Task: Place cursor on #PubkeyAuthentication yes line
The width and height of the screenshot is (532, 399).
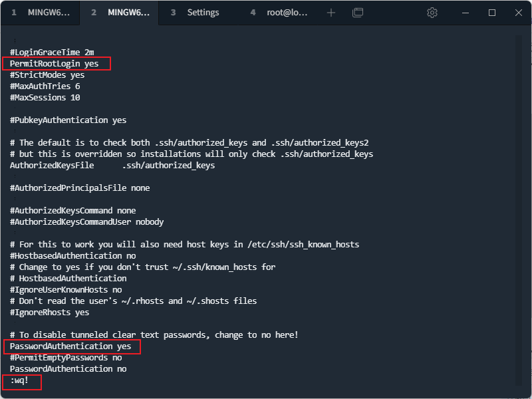Action: click(68, 120)
